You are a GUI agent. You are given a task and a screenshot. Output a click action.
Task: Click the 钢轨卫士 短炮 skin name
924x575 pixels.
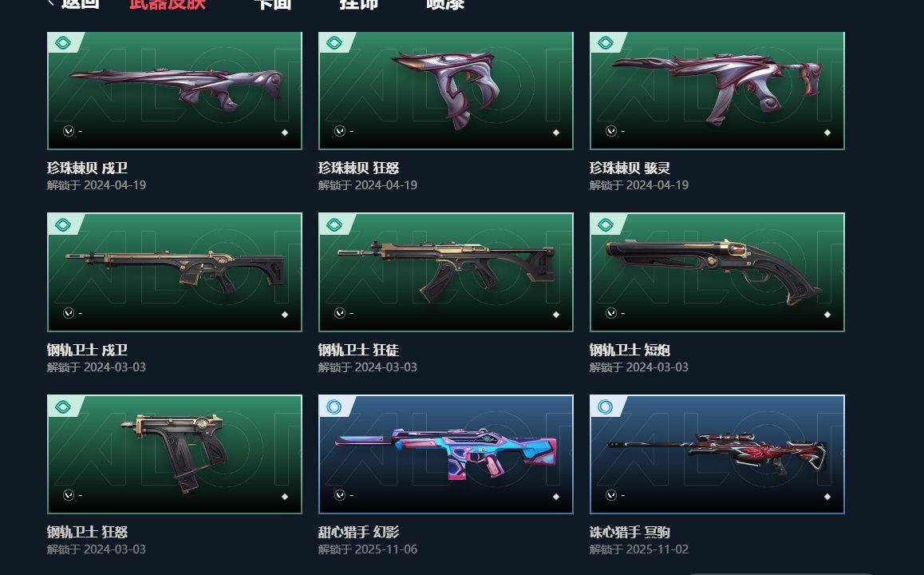click(630, 350)
